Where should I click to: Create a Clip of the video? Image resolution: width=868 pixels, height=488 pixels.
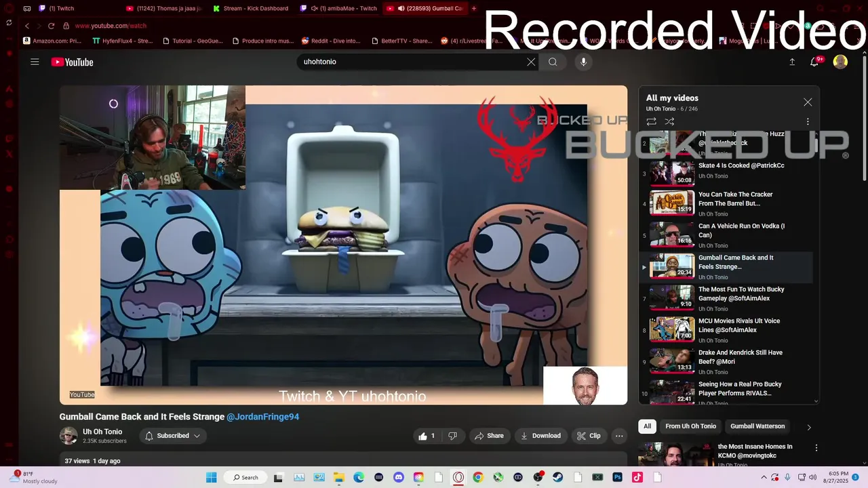pyautogui.click(x=589, y=436)
